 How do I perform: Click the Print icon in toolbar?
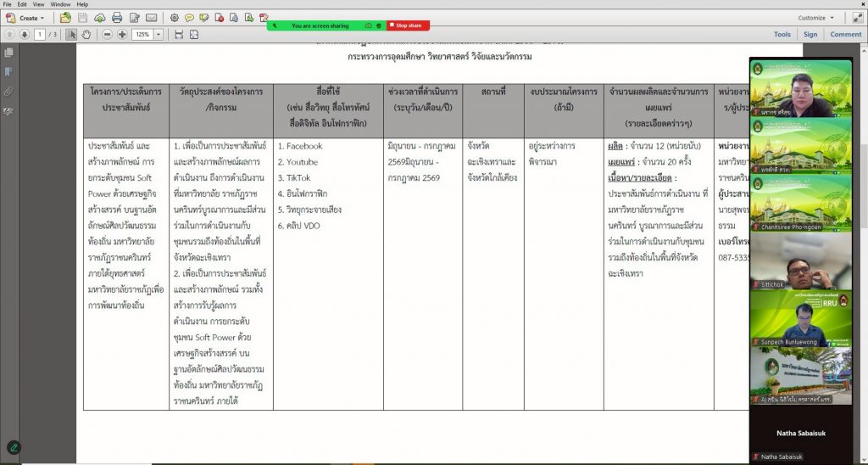pyautogui.click(x=116, y=18)
